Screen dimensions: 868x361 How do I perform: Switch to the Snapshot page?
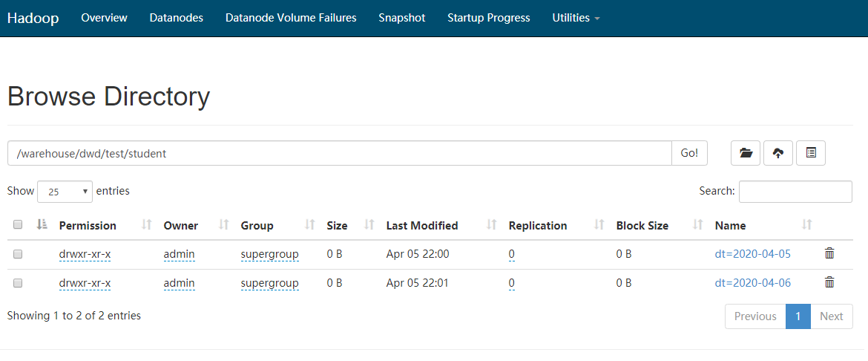tap(402, 18)
